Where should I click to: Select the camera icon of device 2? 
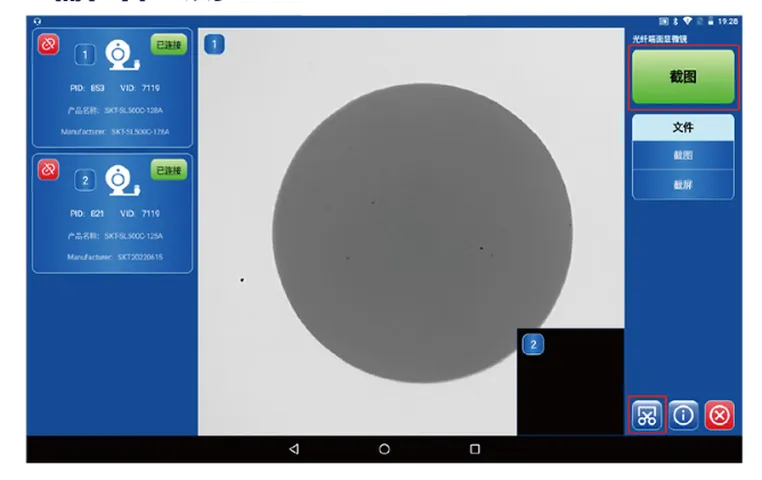tap(121, 179)
